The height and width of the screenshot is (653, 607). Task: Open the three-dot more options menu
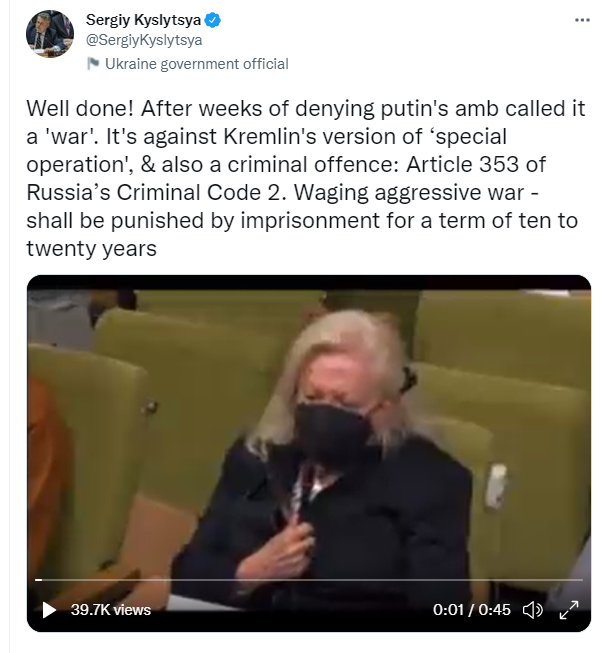(x=582, y=20)
